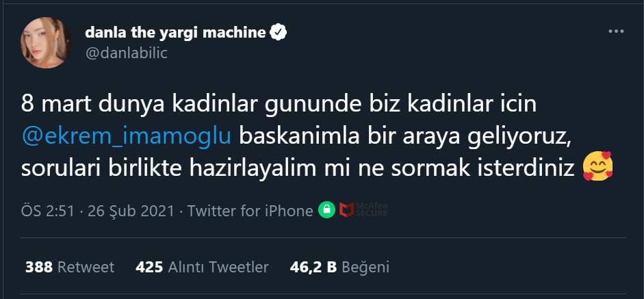Click the "McAfee SECURE" text label
Screen dimensions: 644x299
[x=372, y=211]
